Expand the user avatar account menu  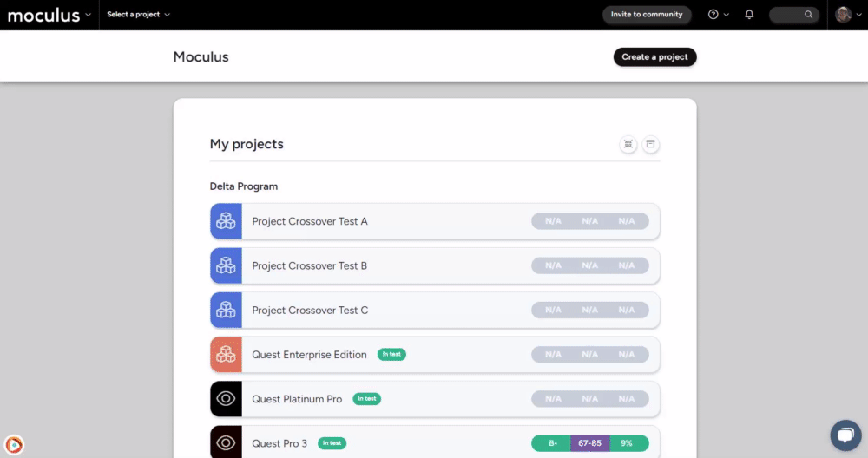(x=848, y=15)
